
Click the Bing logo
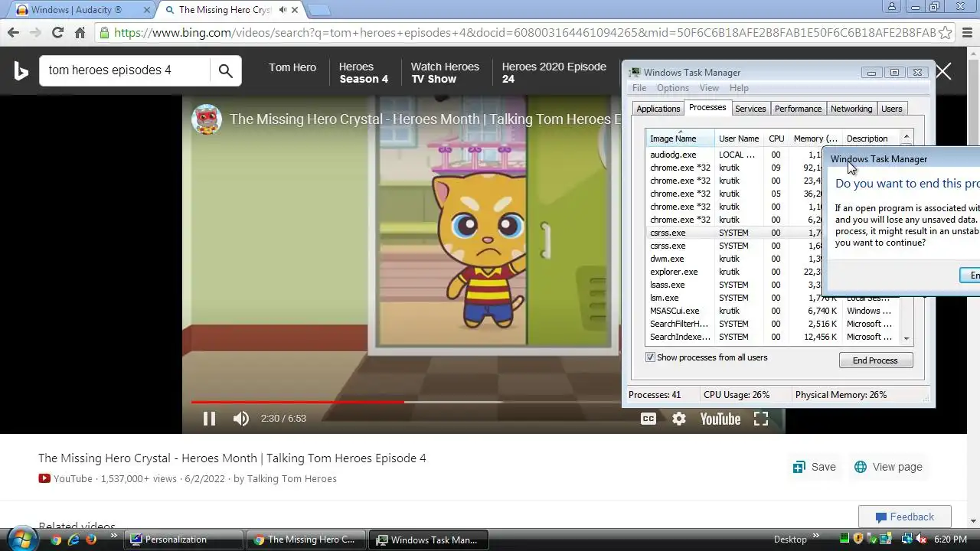point(21,71)
